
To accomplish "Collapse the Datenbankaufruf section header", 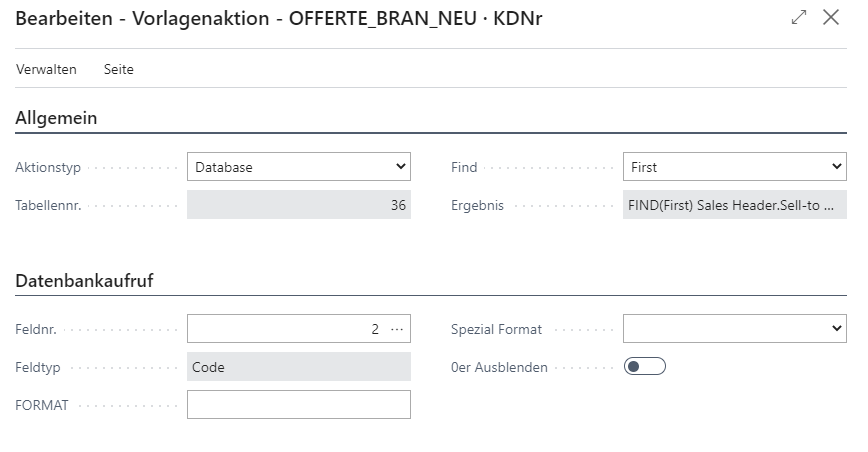I will [x=84, y=280].
